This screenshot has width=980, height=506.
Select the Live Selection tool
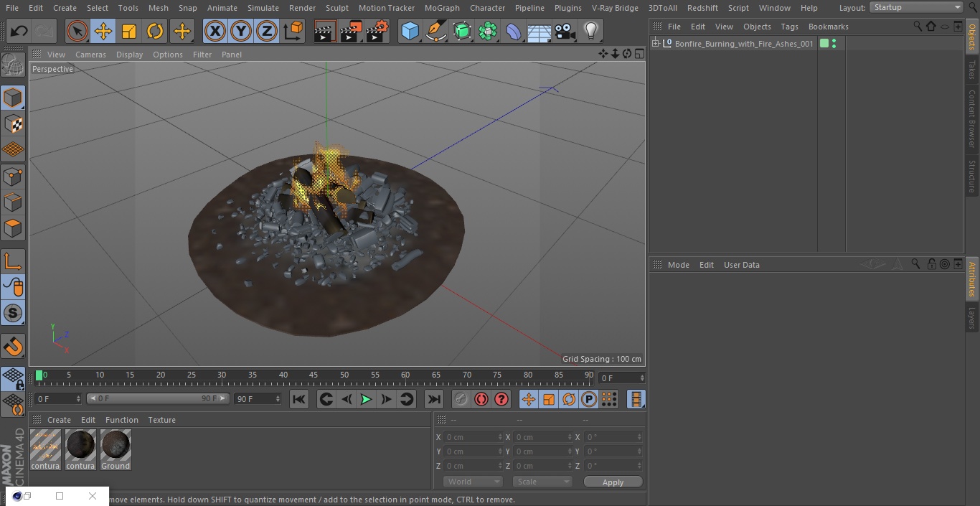click(x=77, y=32)
